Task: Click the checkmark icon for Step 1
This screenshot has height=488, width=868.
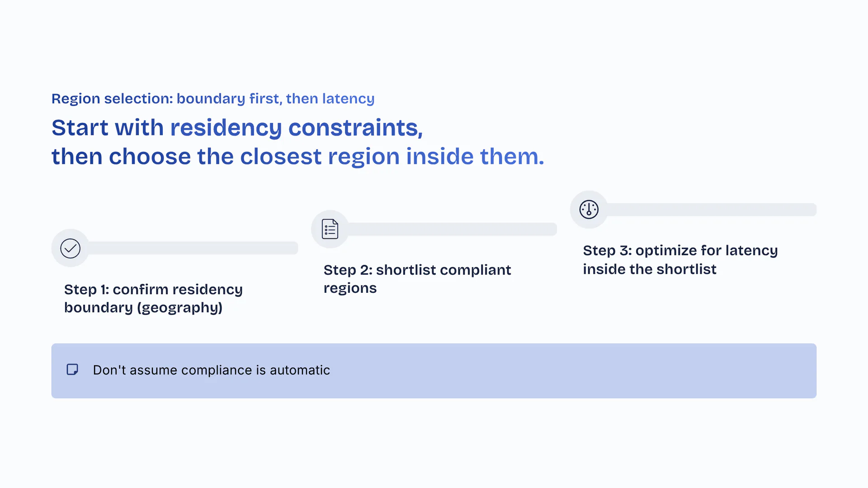Action: [70, 248]
